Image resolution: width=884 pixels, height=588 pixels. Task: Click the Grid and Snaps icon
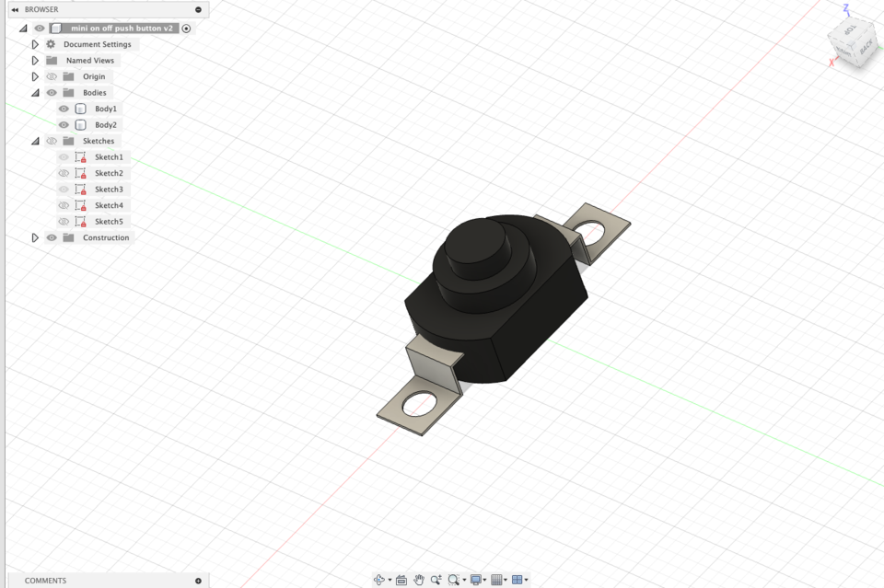[x=497, y=580]
